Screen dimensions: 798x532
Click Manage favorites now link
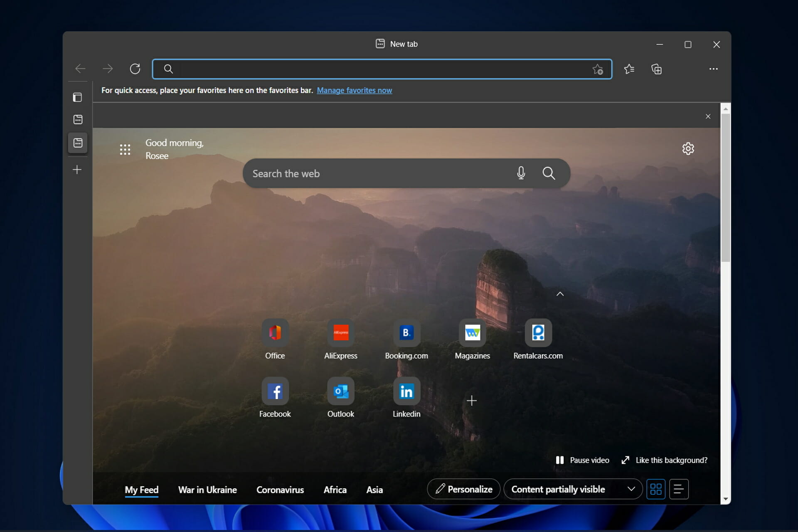[x=355, y=90]
